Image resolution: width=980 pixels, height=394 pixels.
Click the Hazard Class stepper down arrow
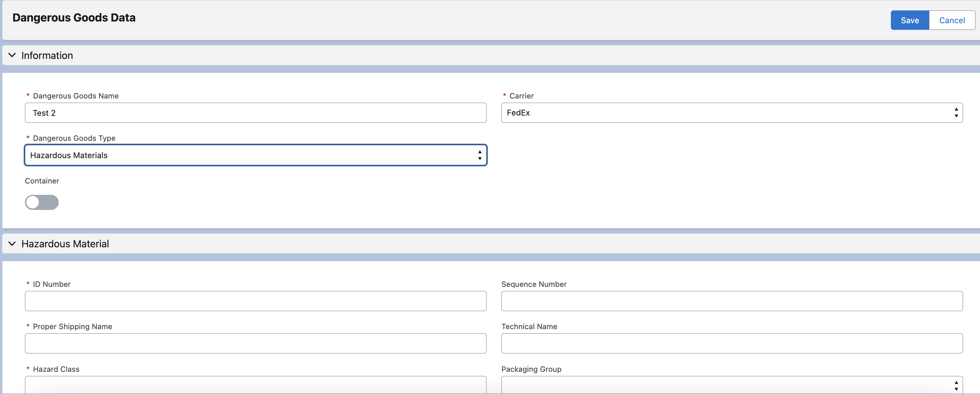pos(479,388)
